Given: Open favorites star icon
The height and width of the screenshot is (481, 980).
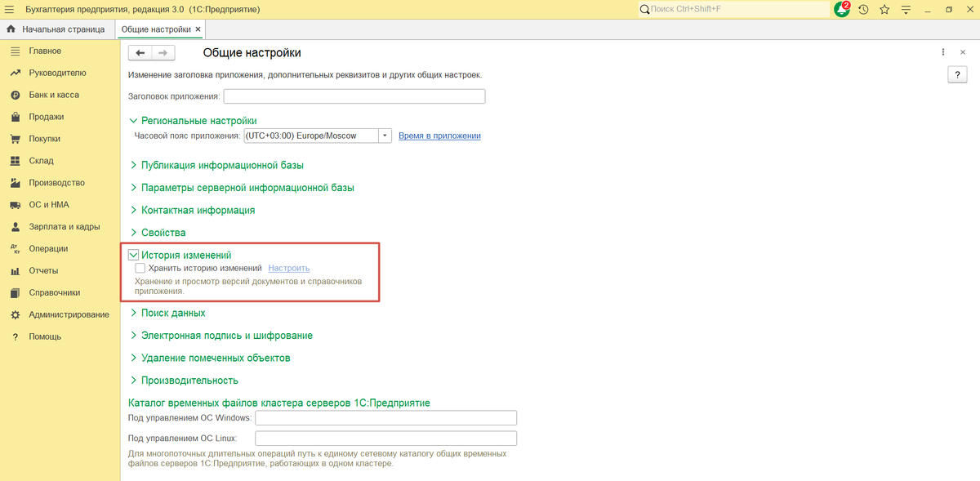Looking at the screenshot, I should click(x=884, y=9).
